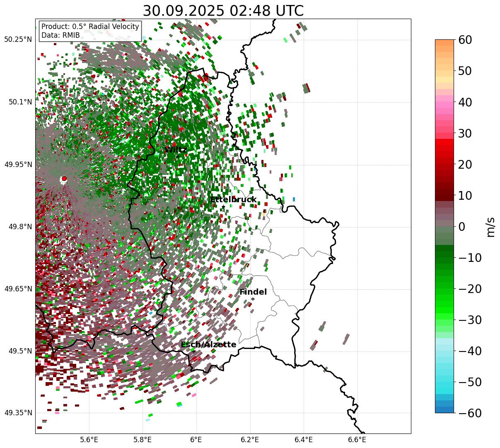The width and height of the screenshot is (500, 448).
Task: Click the Findel cross marker
Action: pyautogui.click(x=253, y=299)
